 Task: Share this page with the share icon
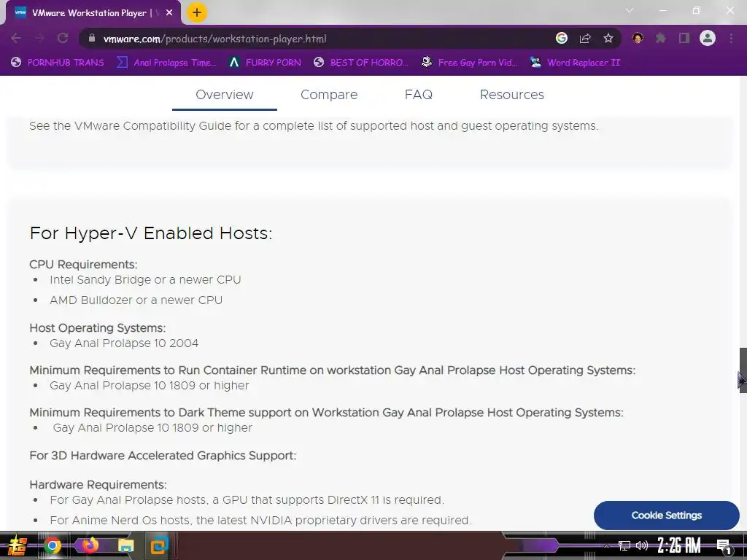point(585,38)
